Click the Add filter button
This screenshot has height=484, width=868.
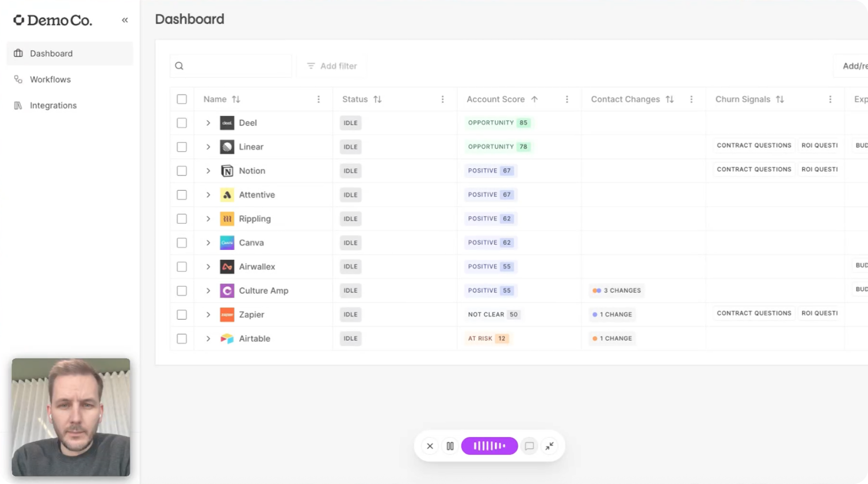tap(332, 66)
